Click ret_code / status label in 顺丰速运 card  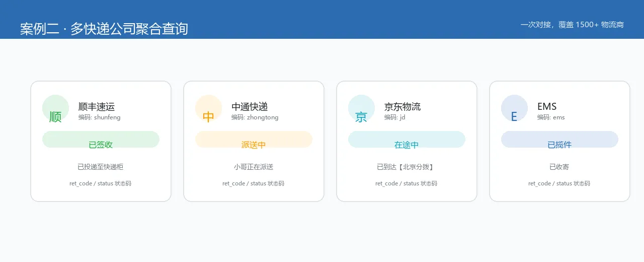coord(101,183)
